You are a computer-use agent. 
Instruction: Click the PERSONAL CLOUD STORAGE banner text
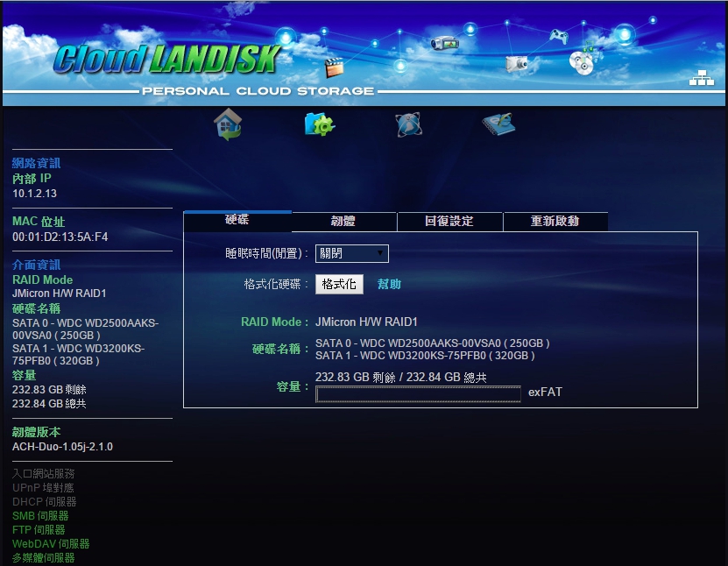258,91
